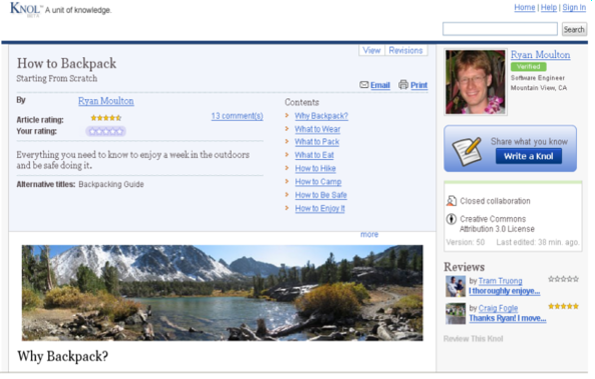Open author Ryan Moulton link in byline

click(106, 101)
